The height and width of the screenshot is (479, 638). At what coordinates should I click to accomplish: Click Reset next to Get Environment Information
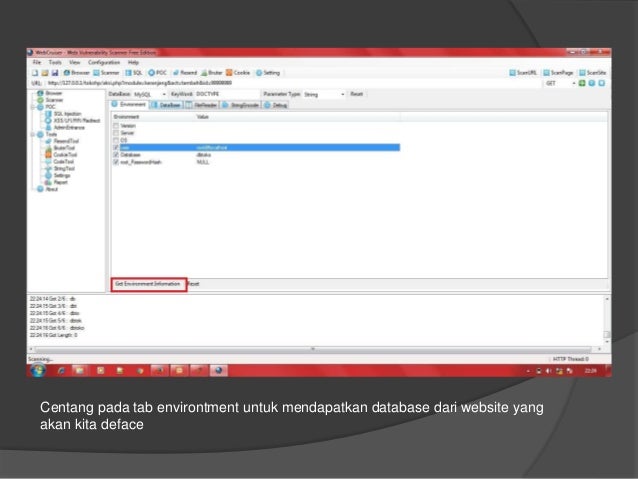point(194,284)
